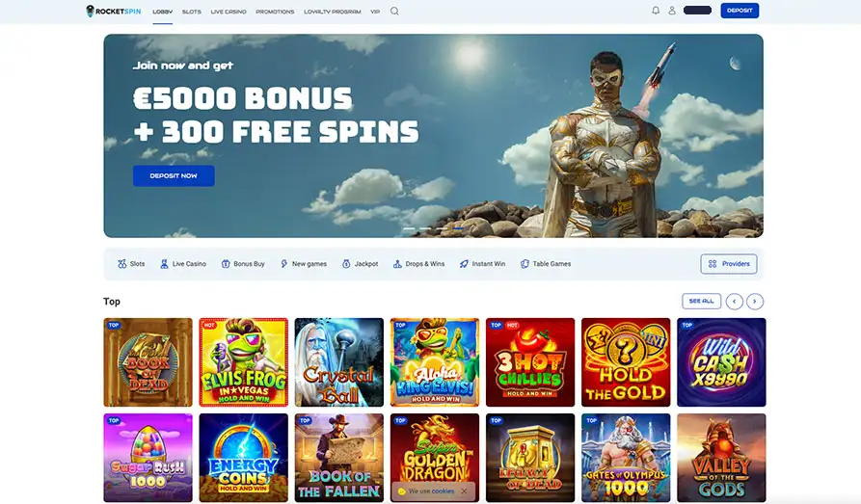
Task: Select the Slots category icon
Action: click(121, 264)
